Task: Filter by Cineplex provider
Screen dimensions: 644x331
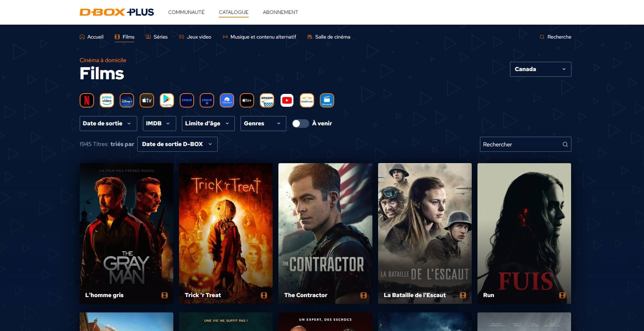Action: pyautogui.click(x=307, y=100)
